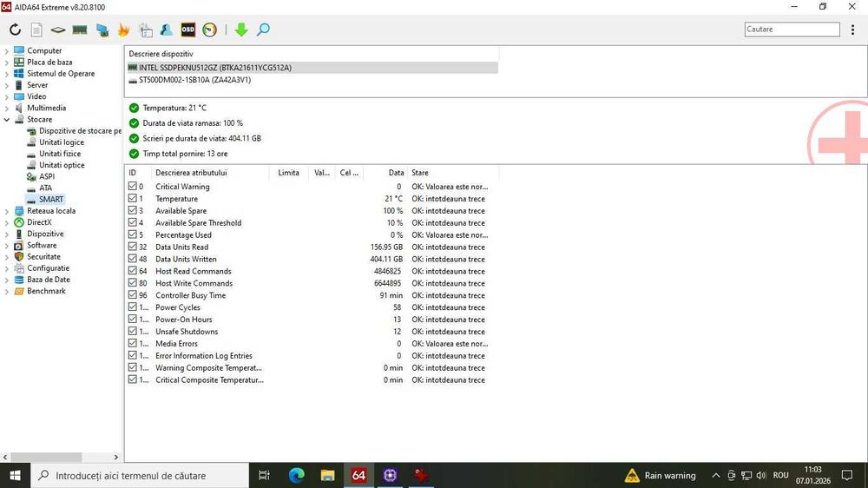Open the ATA tree item
Image resolution: width=868 pixels, height=488 pixels.
tap(45, 188)
